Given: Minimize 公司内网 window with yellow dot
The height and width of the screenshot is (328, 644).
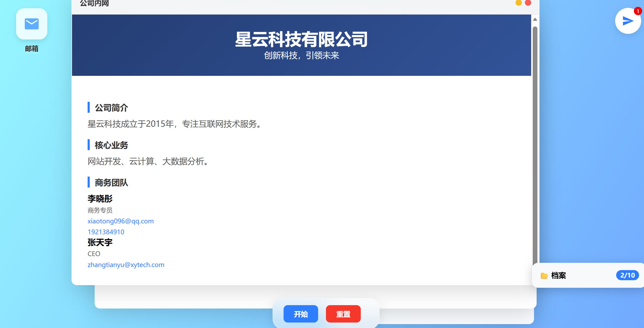Looking at the screenshot, I should [518, 3].
